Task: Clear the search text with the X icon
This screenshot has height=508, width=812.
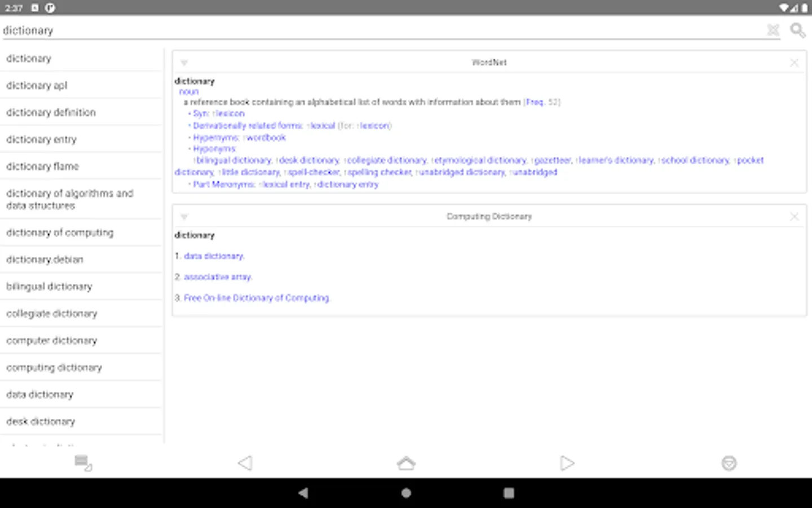Action: tap(773, 30)
